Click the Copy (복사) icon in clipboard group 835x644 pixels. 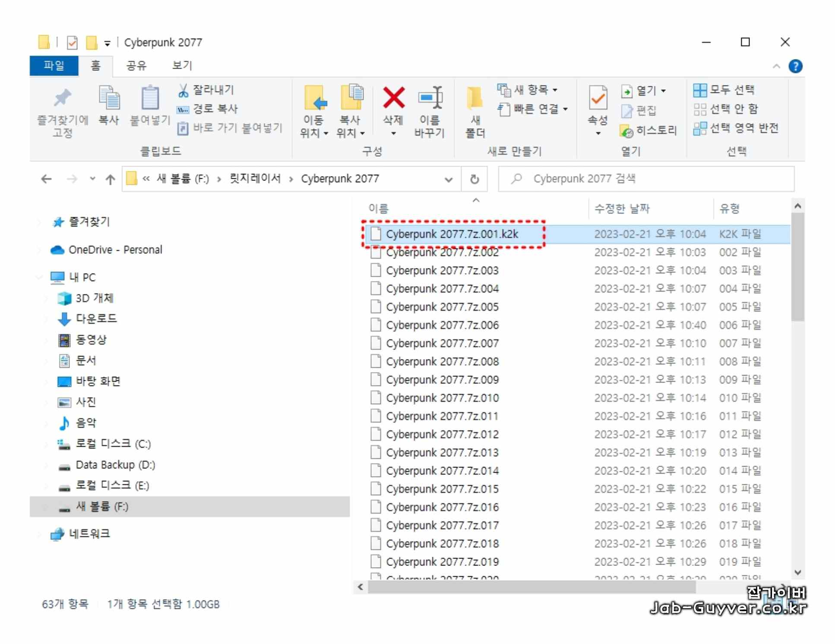[x=109, y=98]
